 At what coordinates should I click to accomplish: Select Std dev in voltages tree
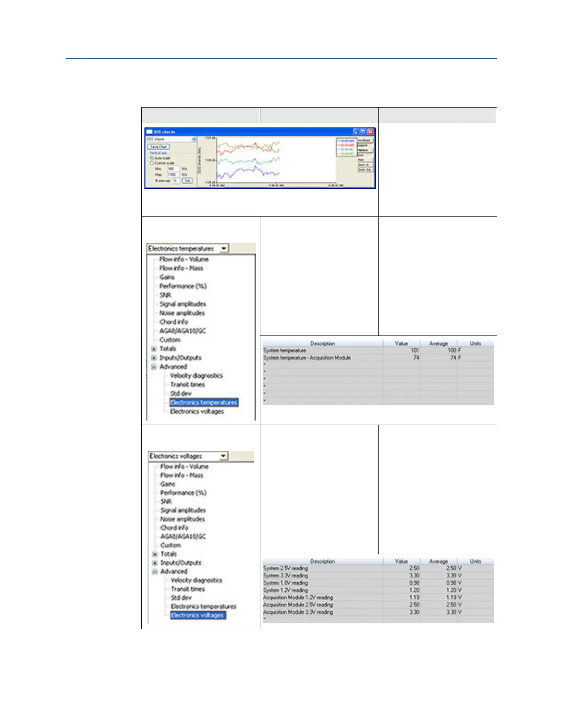pyautogui.click(x=181, y=598)
